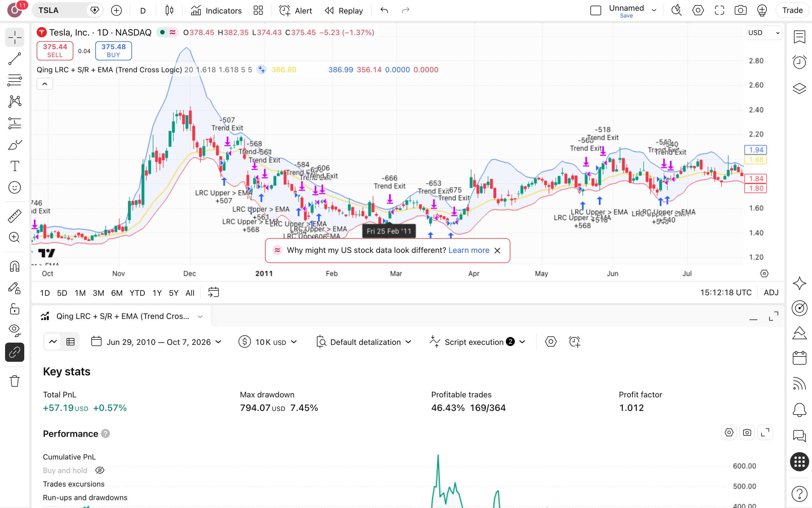Open the Unnamed layout dropdown arrow
The height and width of the screenshot is (508, 812).
coord(654,10)
